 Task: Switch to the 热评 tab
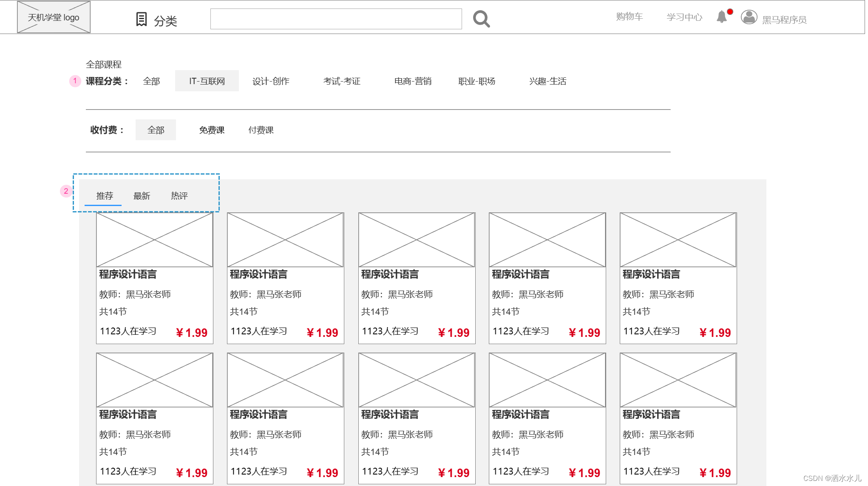(179, 196)
